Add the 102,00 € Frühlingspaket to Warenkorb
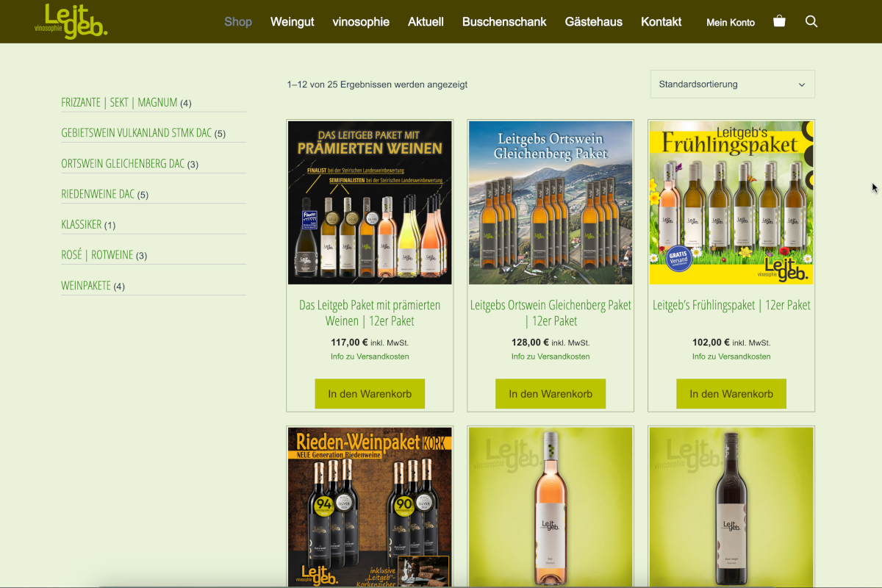 click(x=731, y=394)
